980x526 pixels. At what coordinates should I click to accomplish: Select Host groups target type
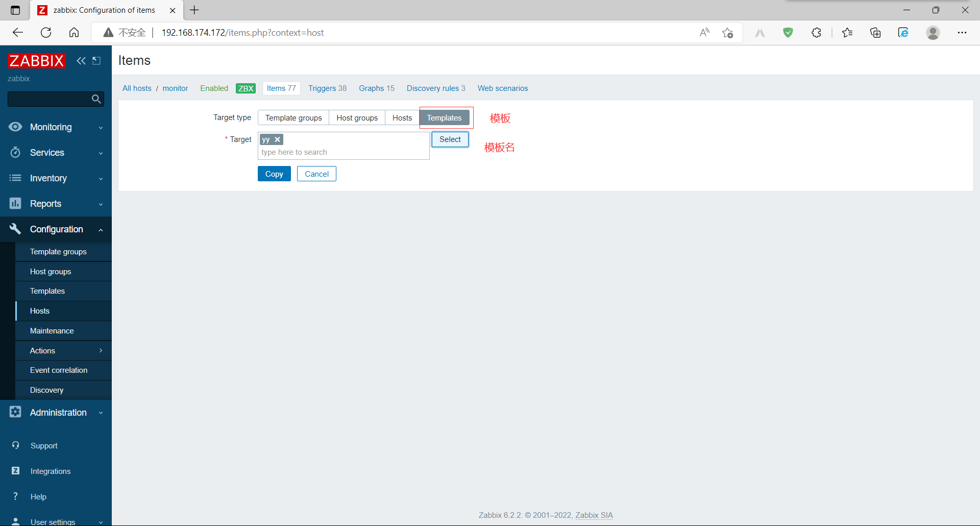(x=357, y=117)
